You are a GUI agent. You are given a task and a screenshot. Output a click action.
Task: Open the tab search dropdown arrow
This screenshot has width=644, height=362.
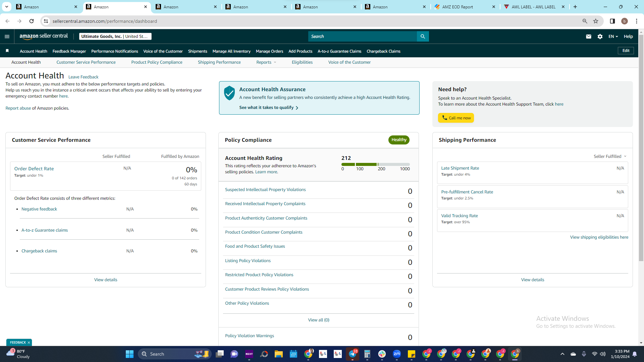7,7
